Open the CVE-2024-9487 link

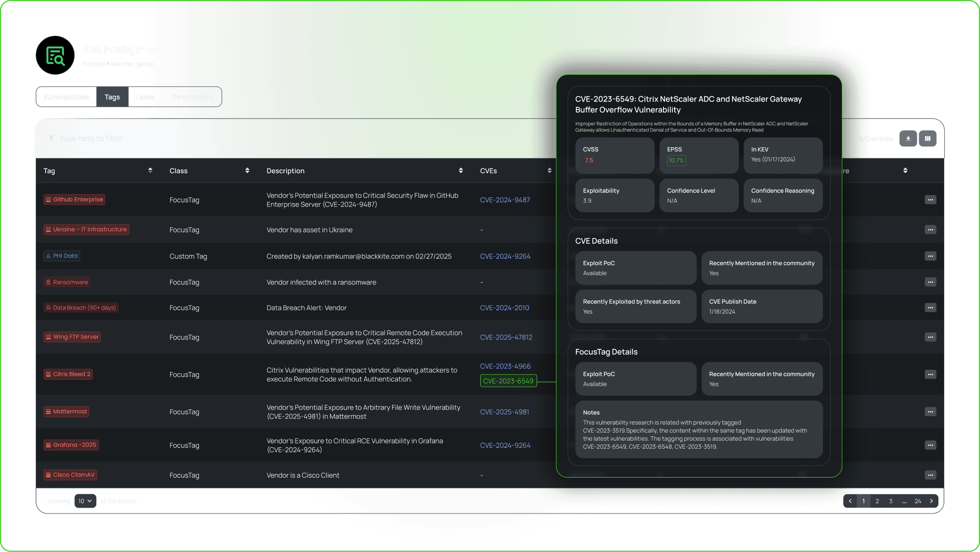click(505, 200)
